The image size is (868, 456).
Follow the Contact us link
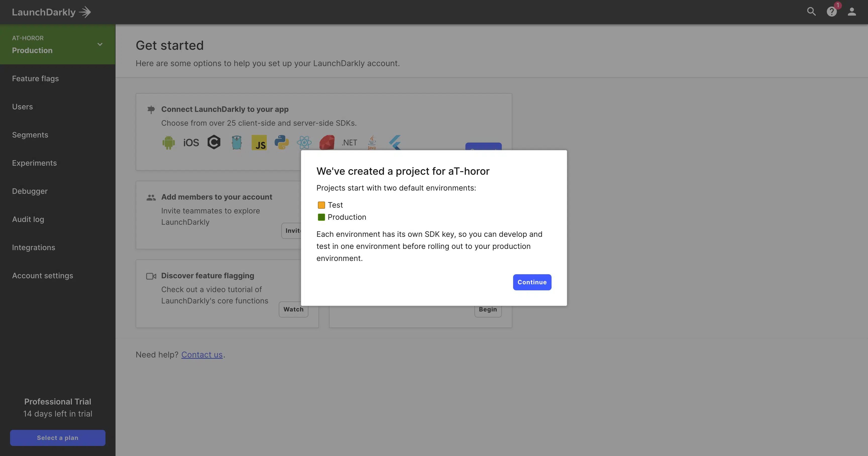click(202, 354)
